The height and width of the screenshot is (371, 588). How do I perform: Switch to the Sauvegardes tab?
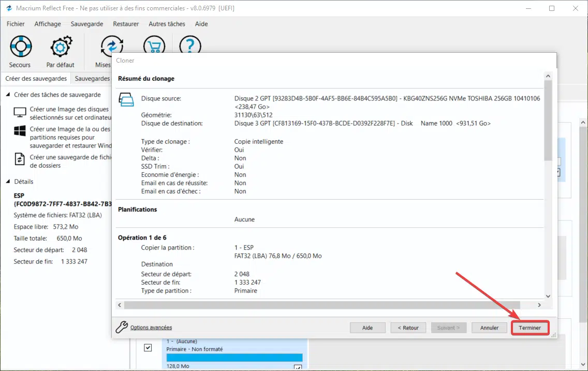pyautogui.click(x=92, y=78)
